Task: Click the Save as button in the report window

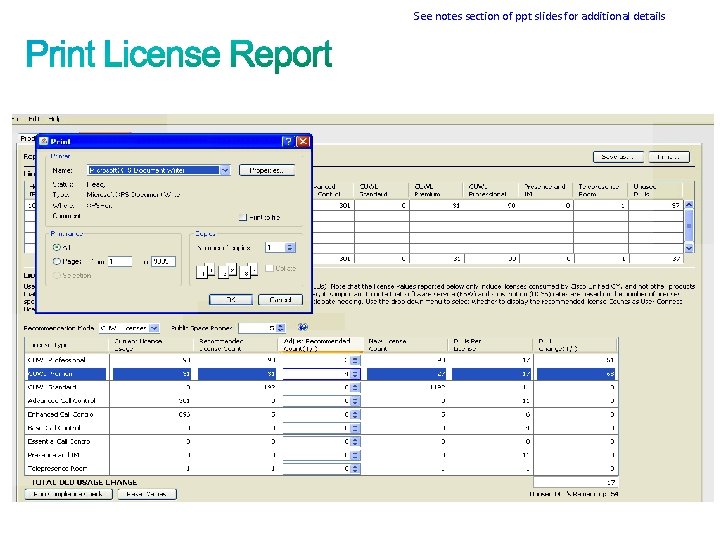Action: [618, 157]
